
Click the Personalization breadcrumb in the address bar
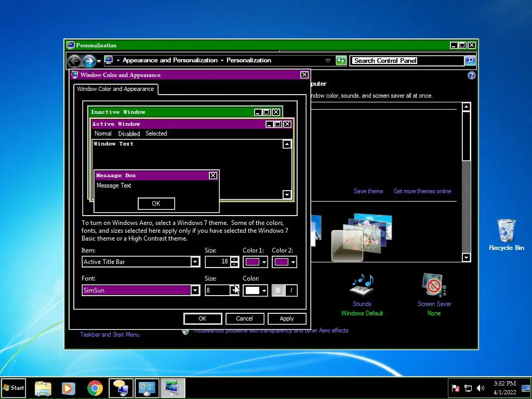[249, 60]
